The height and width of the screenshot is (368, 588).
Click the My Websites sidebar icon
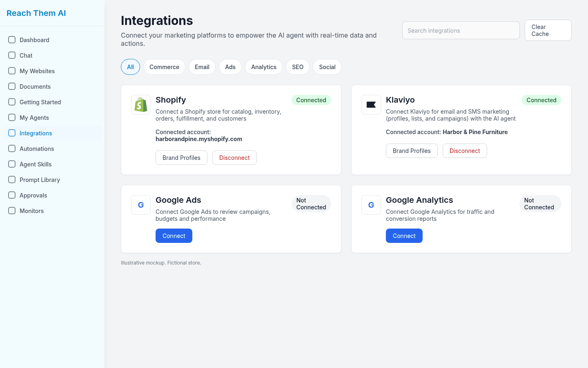tap(12, 71)
